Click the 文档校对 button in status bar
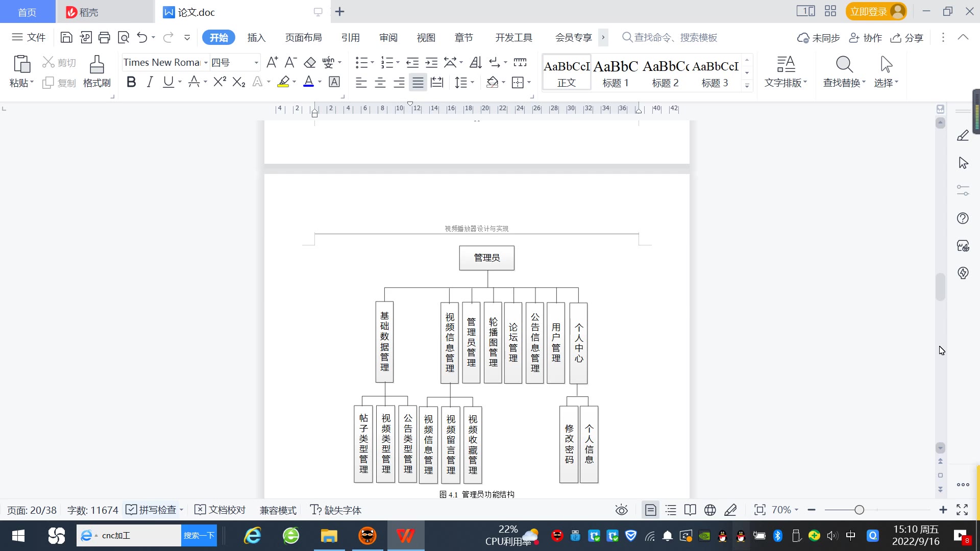 pyautogui.click(x=220, y=510)
